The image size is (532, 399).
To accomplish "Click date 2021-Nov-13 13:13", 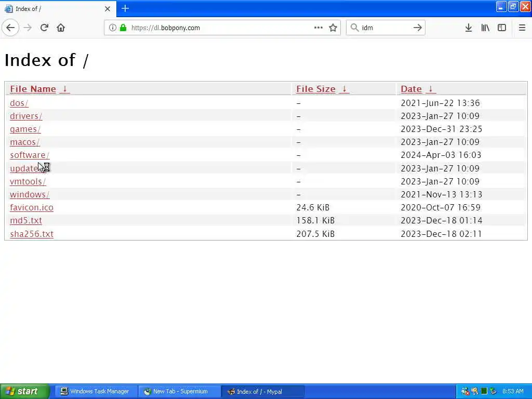I will [442, 194].
